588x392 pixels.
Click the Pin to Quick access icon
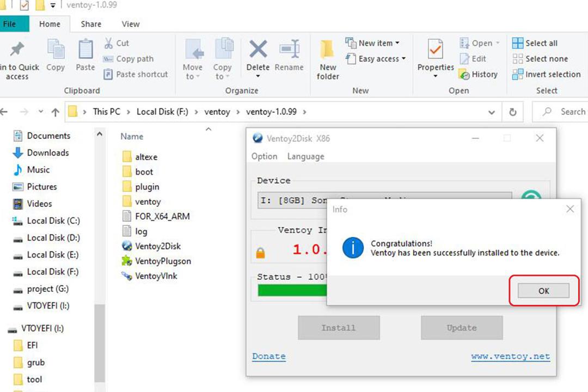tap(17, 50)
